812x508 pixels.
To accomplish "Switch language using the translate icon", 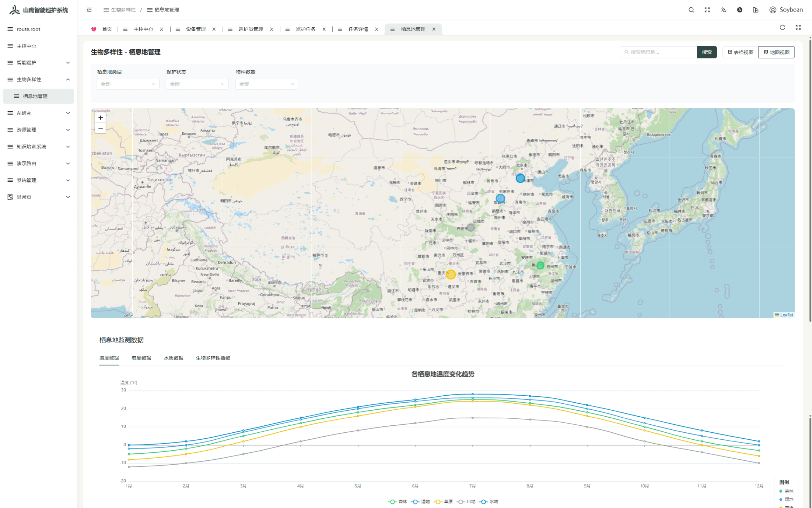I will click(723, 9).
